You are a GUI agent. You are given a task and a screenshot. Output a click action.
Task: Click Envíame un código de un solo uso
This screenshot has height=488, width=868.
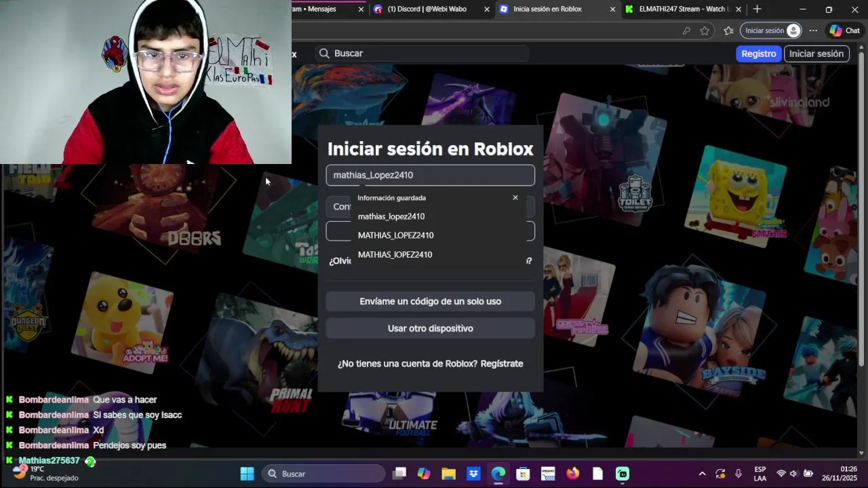(431, 301)
